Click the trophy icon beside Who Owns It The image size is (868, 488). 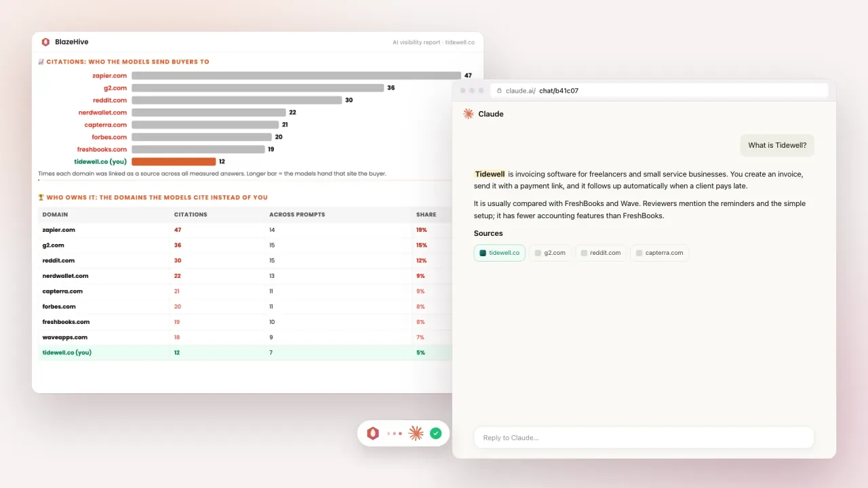pos(41,197)
